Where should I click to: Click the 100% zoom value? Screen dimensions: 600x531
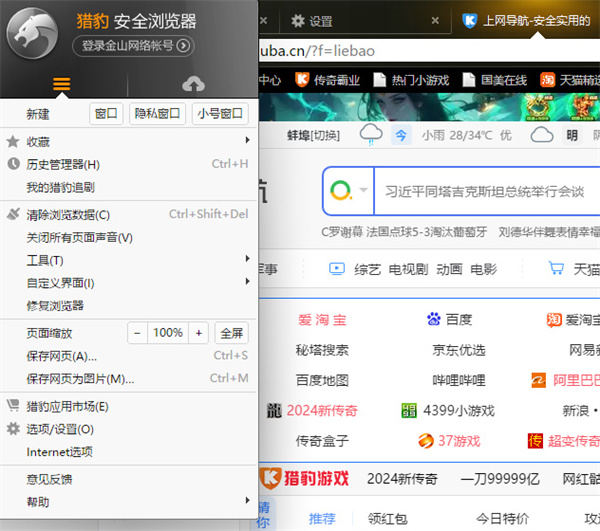click(168, 333)
